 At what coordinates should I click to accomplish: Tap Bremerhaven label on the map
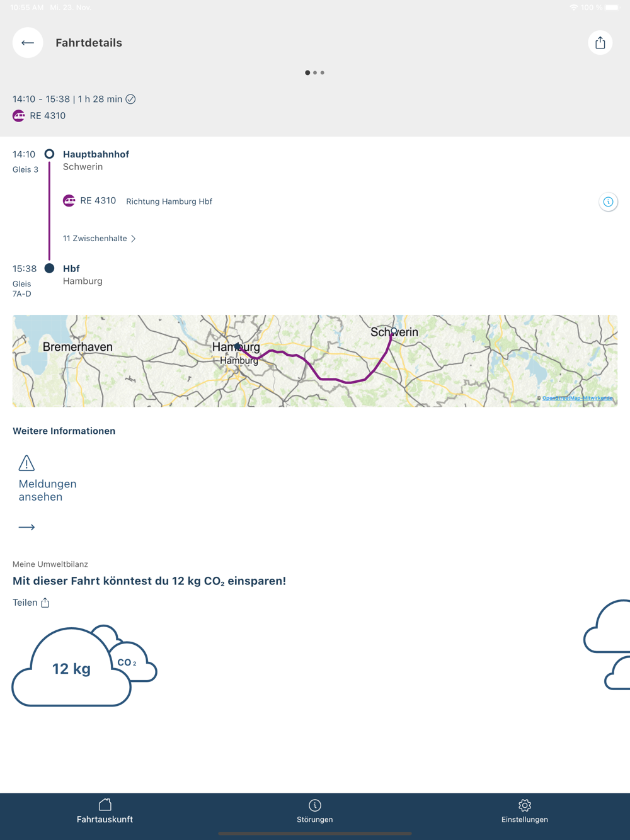[77, 347]
